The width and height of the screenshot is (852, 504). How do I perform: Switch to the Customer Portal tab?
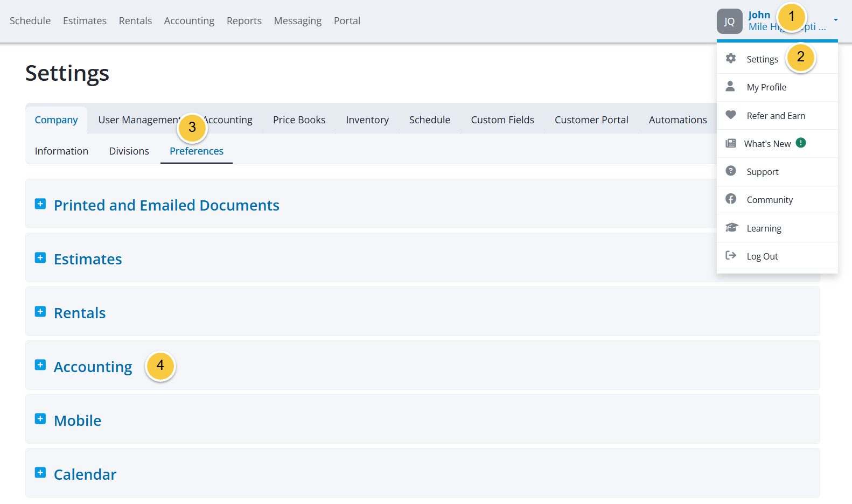pyautogui.click(x=591, y=120)
